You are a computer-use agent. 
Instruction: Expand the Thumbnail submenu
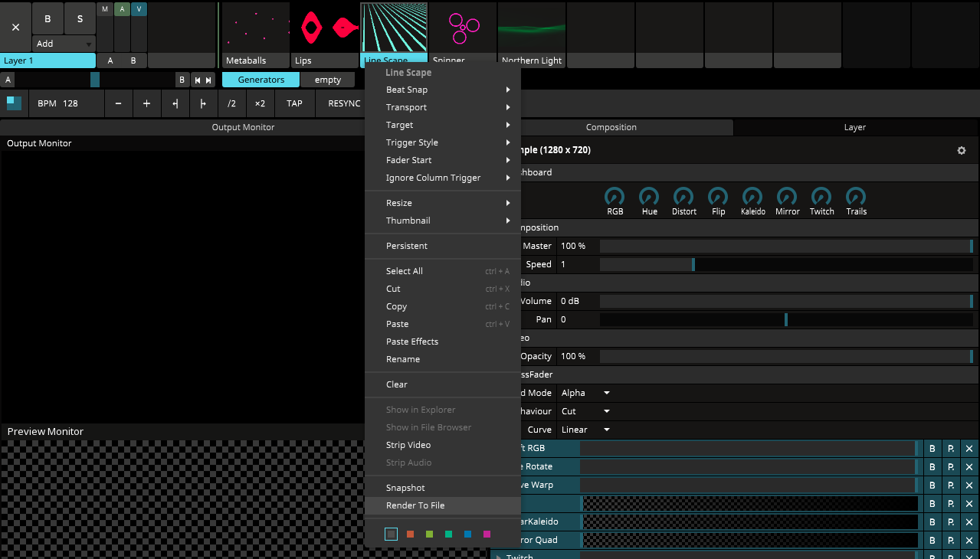point(443,221)
